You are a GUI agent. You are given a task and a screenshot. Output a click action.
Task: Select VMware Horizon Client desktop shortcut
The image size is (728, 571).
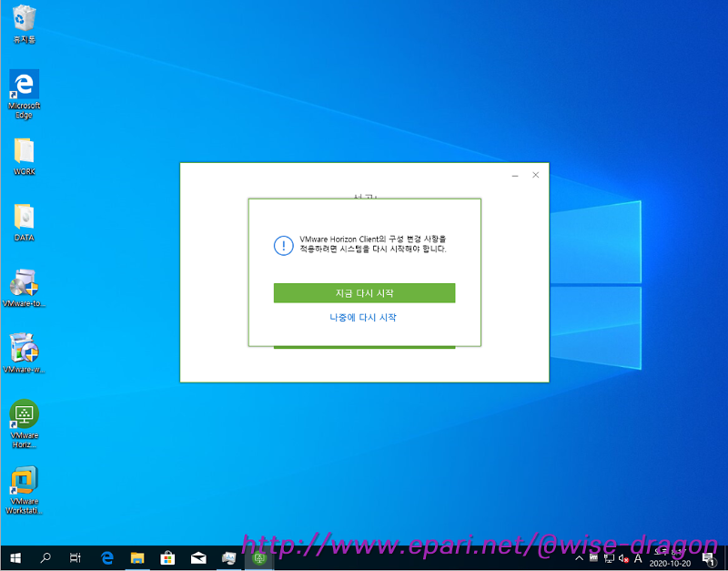(25, 423)
